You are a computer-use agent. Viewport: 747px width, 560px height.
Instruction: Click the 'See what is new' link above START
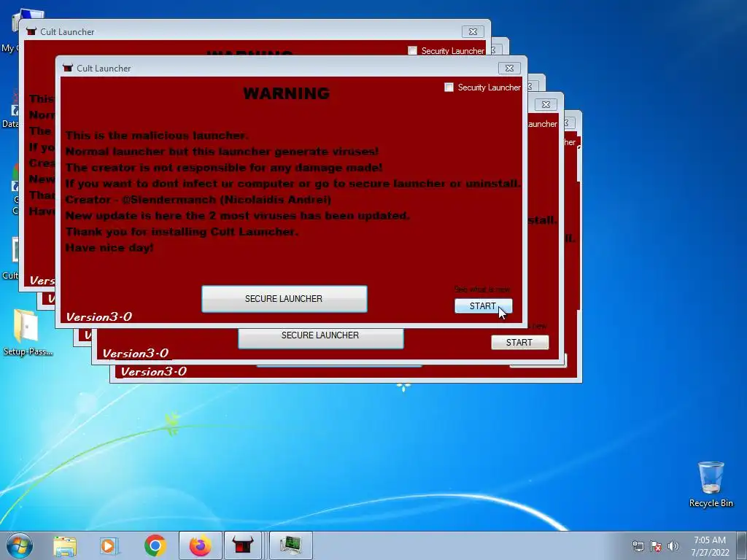481,289
